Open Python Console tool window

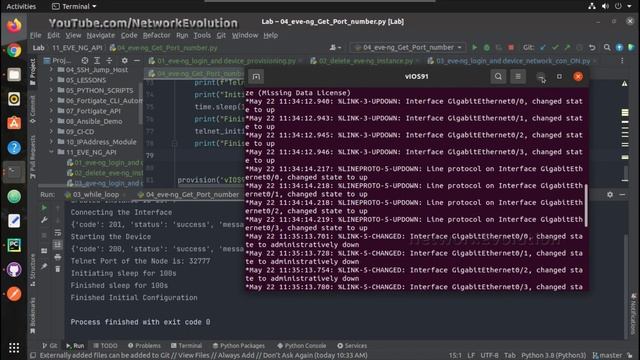[x=301, y=346]
